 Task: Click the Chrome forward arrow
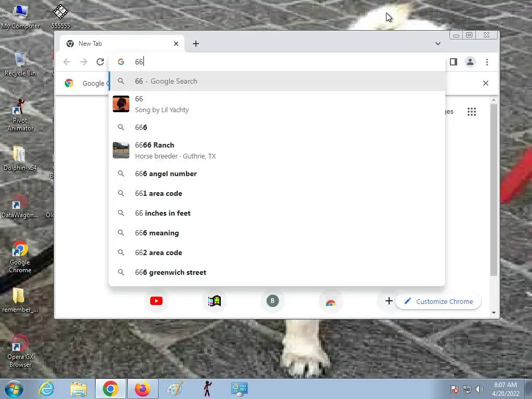[x=84, y=62]
